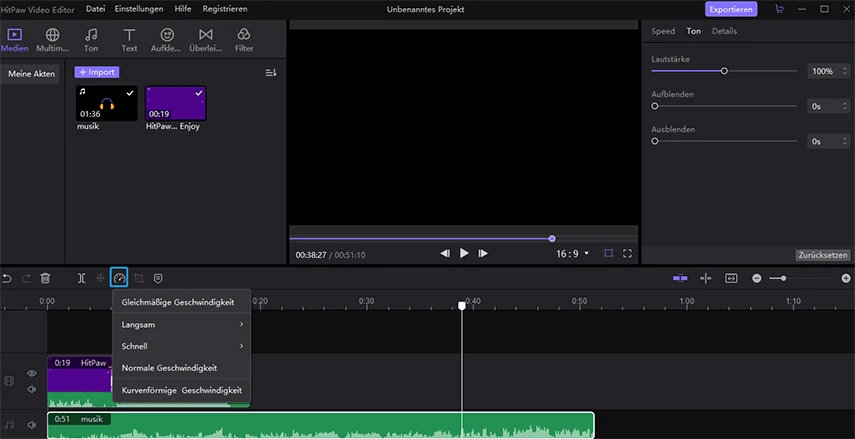Open the 16:9 aspect ratio dropdown
This screenshot has height=439, width=855.
(x=572, y=254)
